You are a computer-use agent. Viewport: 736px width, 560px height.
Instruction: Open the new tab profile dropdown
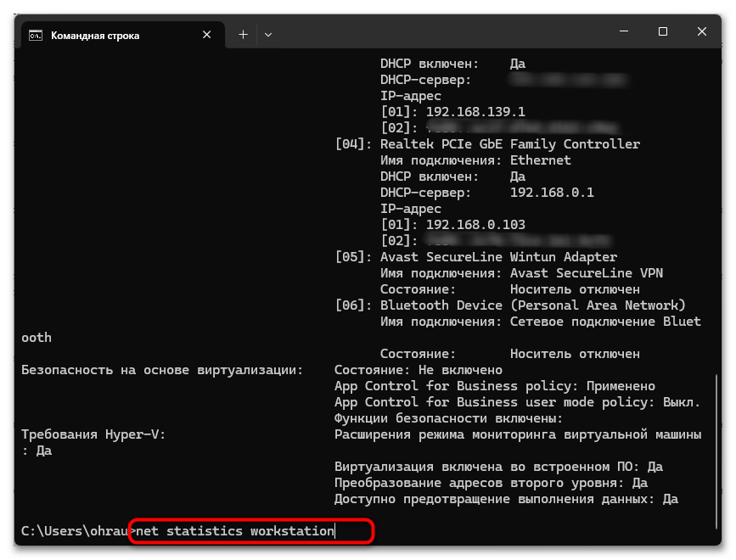268,35
